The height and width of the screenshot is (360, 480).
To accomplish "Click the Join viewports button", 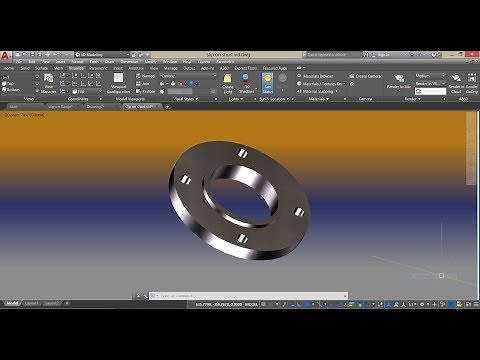I will [x=143, y=84].
